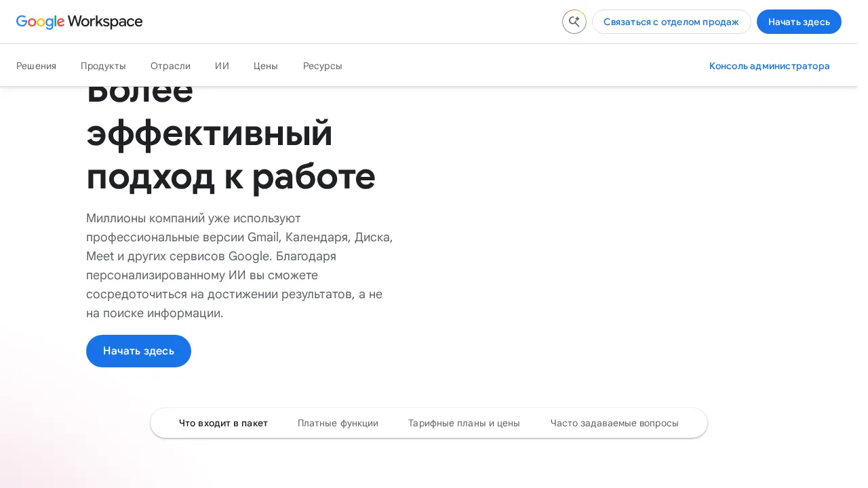Viewport: 868px width, 488px height.
Task: Select the "Платные функции" tab
Action: coord(338,423)
